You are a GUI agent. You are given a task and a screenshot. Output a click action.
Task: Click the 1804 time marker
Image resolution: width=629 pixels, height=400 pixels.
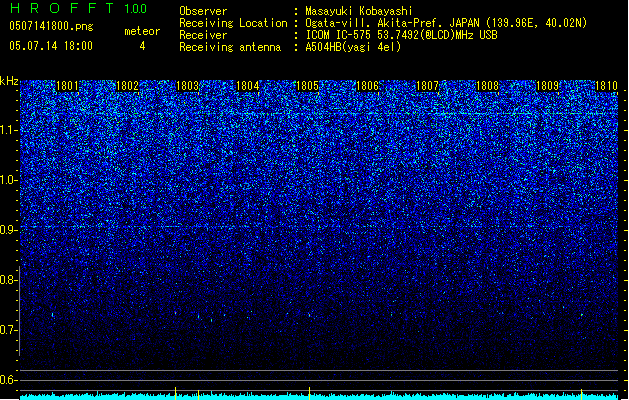coord(248,86)
